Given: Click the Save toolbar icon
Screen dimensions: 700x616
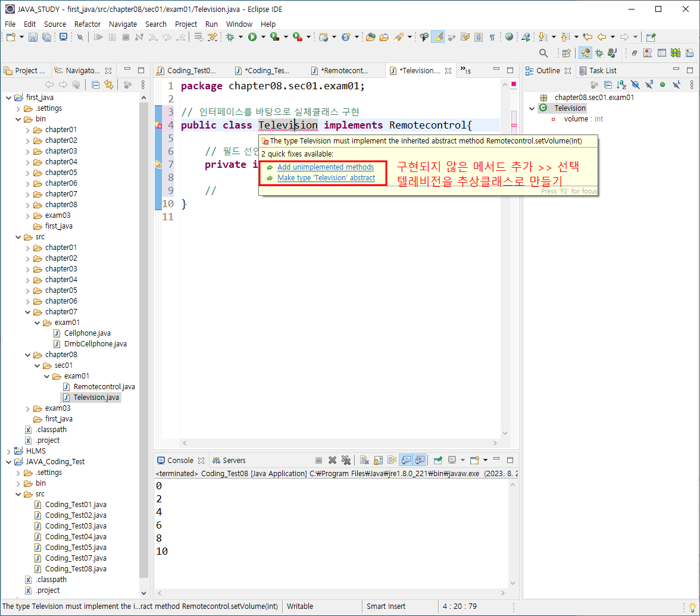Looking at the screenshot, I should 33,37.
